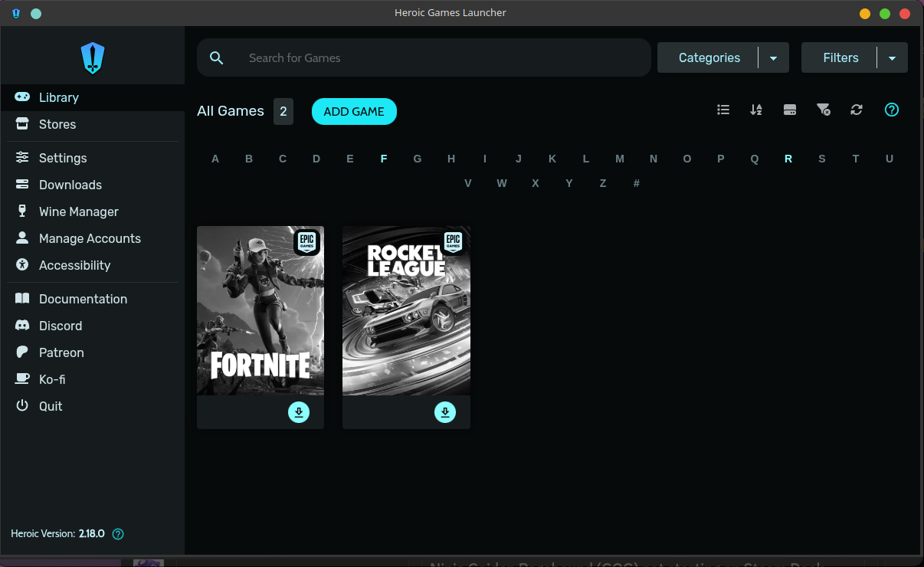The image size is (924, 567).
Task: Open the Fortnite game cover
Action: pos(260,310)
